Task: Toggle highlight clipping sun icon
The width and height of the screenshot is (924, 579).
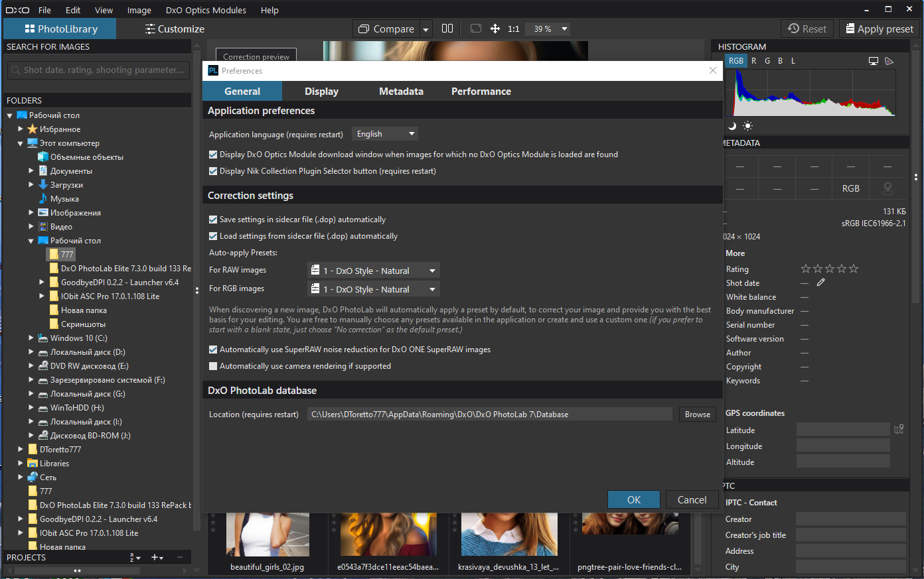Action: tap(747, 125)
